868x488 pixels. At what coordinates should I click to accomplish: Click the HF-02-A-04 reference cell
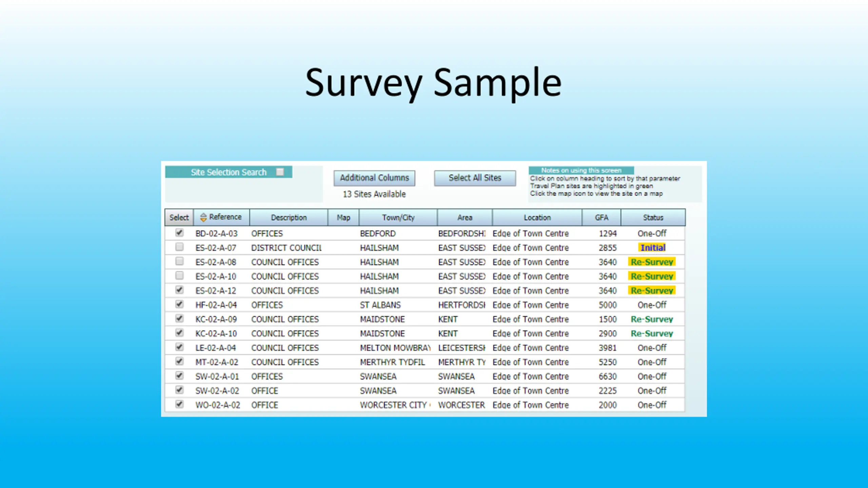pos(216,305)
